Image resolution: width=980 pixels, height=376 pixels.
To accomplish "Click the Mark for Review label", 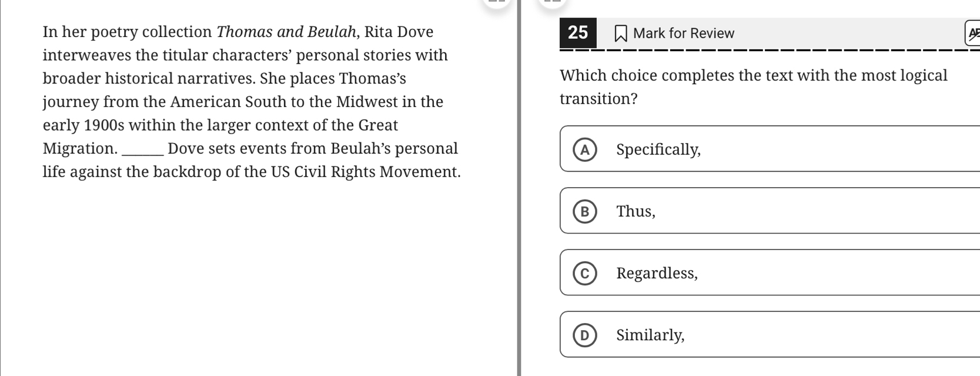I will point(684,34).
